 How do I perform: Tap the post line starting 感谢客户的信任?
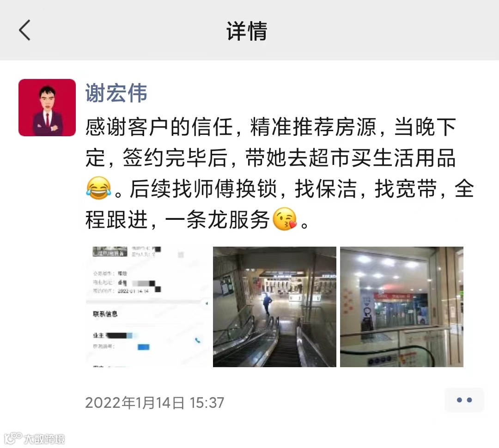click(x=271, y=127)
